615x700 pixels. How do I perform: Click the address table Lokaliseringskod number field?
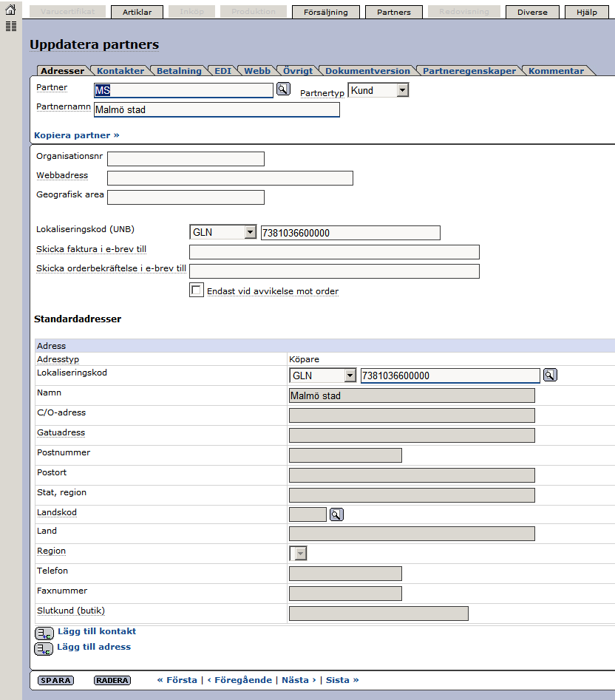coord(450,376)
